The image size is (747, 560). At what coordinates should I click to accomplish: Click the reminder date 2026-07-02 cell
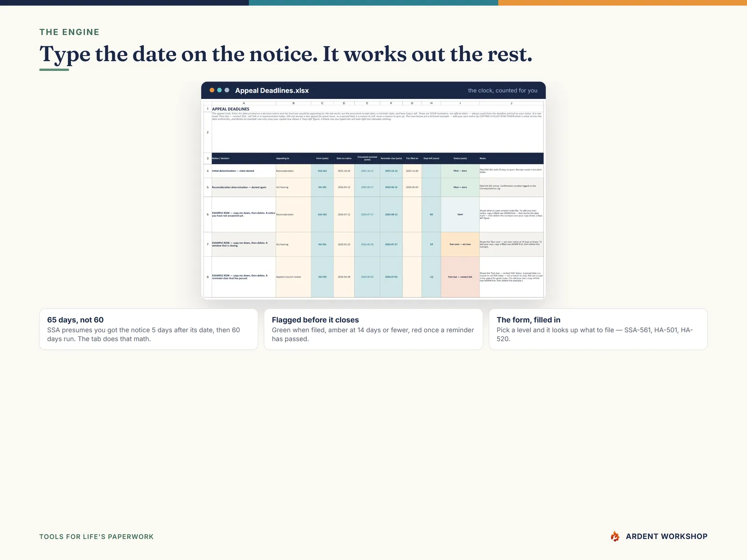pos(391,277)
